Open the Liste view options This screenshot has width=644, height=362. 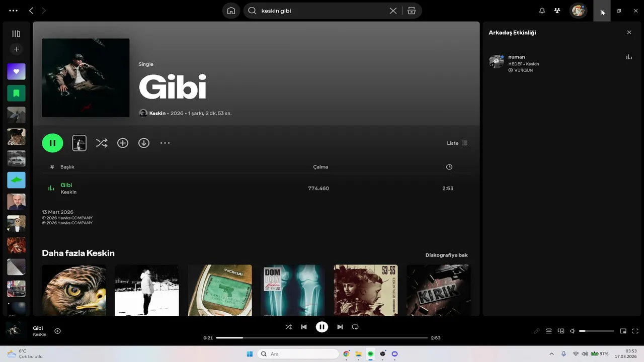pos(457,143)
